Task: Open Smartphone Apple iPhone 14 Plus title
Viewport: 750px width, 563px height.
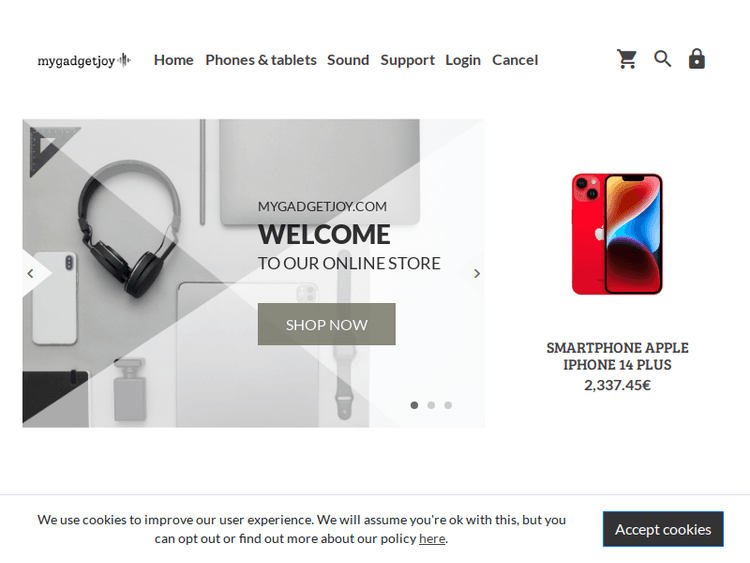Action: pyautogui.click(x=617, y=356)
